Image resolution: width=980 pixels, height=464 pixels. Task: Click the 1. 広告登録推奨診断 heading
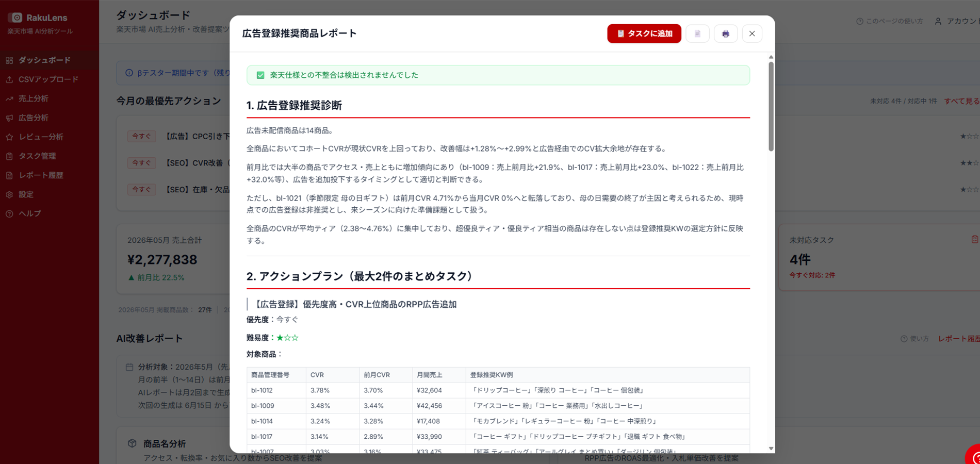coord(294,105)
